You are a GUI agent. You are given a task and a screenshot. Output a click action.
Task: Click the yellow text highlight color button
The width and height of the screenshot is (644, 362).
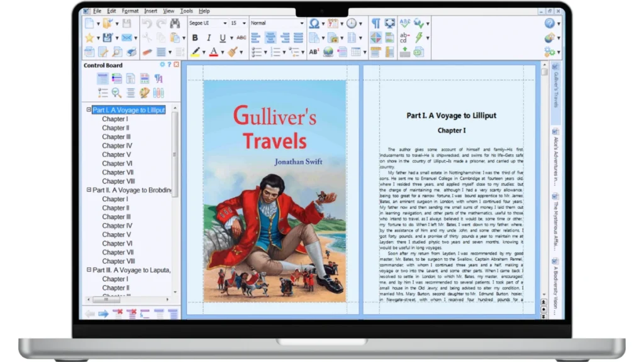196,52
